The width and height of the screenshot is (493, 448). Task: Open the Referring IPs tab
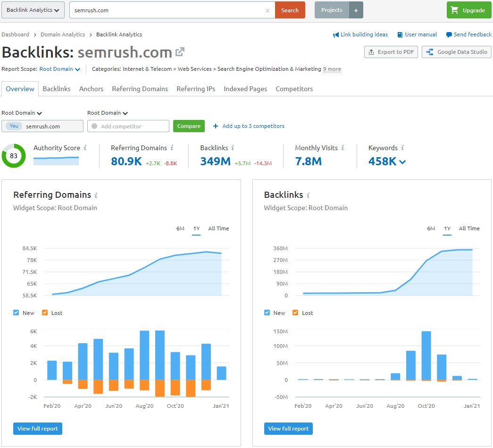click(196, 89)
